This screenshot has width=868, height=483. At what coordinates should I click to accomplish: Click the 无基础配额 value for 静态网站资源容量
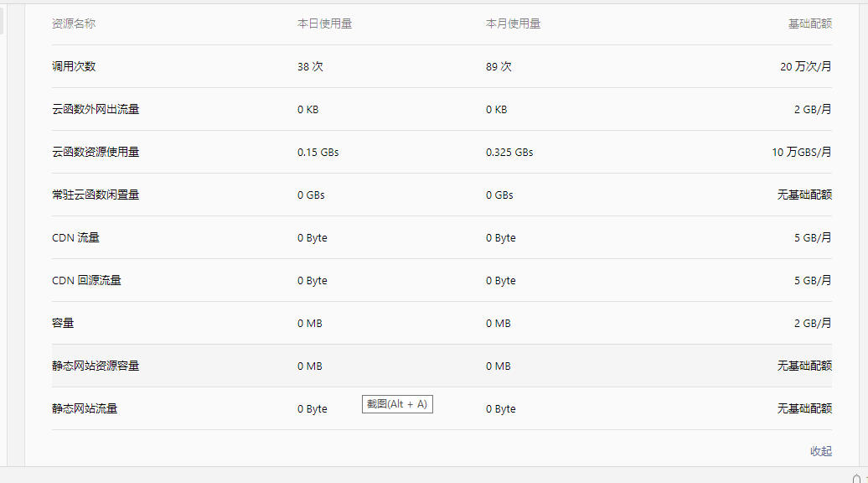(x=804, y=366)
